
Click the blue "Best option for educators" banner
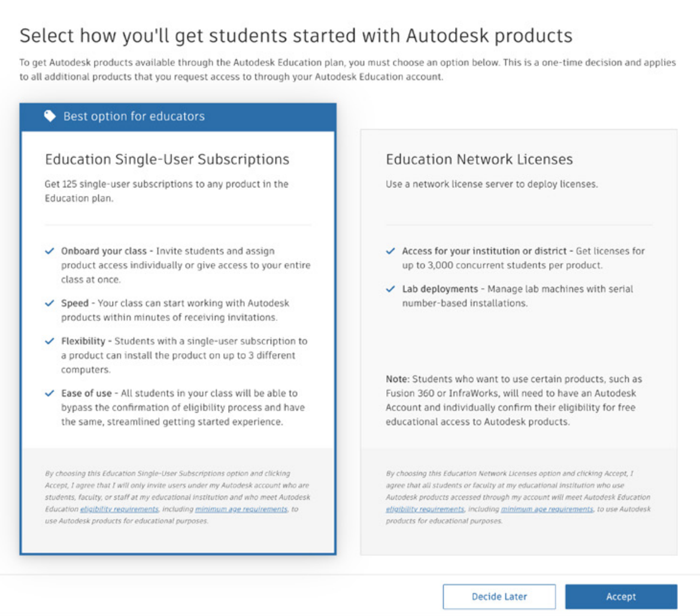click(180, 116)
